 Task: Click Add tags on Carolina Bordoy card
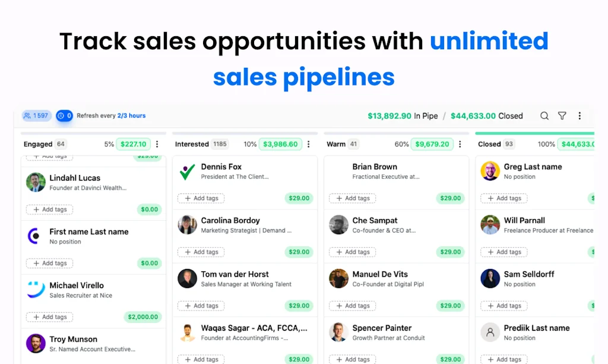[x=201, y=252]
